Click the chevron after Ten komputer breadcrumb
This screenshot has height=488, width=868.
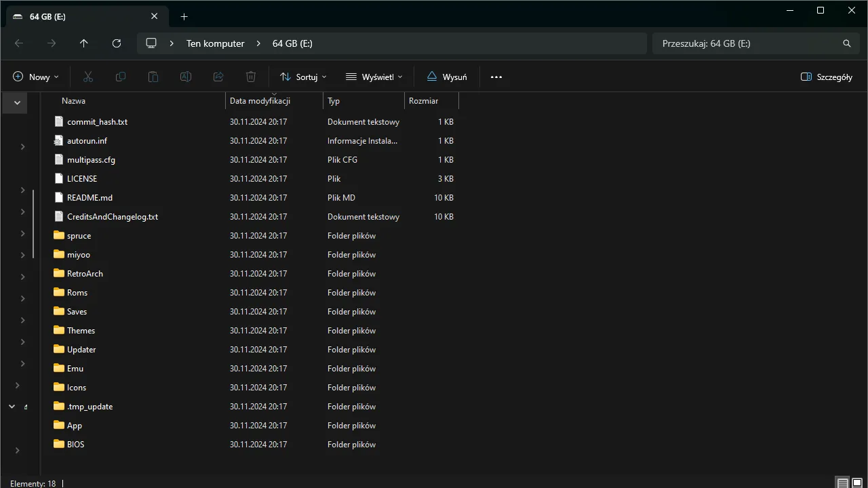tap(258, 43)
